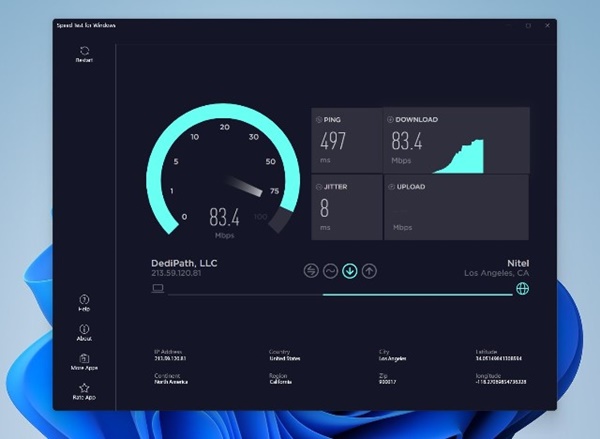
Task: Click Los Angeles, CA server location
Action: click(x=496, y=273)
